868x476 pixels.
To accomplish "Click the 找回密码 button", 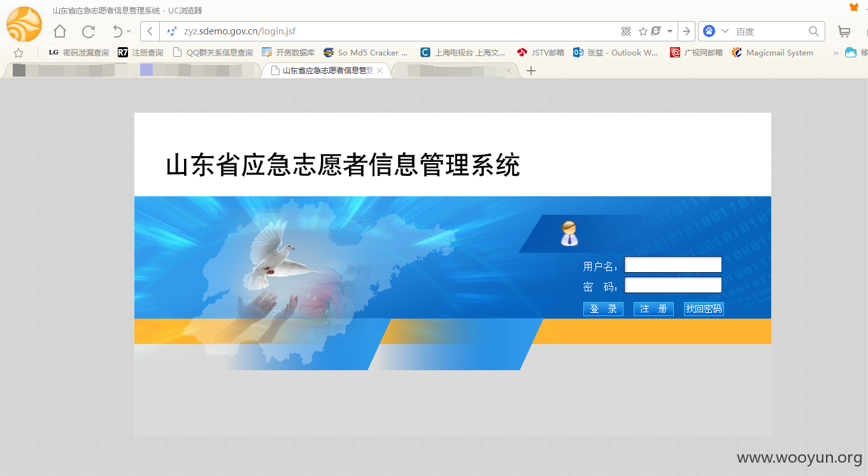I will click(704, 309).
